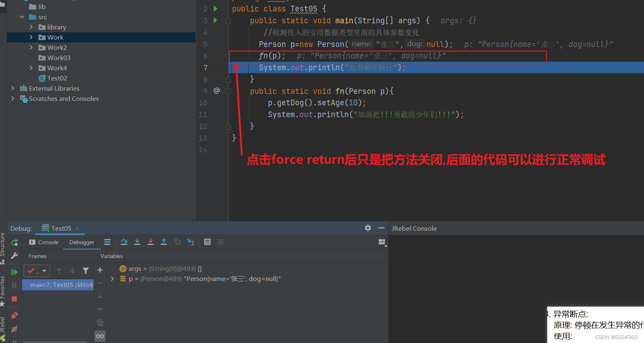Hide the Debug tool window
This screenshot has width=644, height=343.
(381, 228)
